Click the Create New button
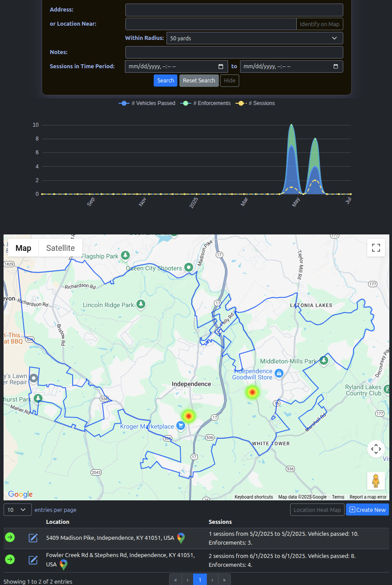The image size is (392, 585). [x=367, y=510]
